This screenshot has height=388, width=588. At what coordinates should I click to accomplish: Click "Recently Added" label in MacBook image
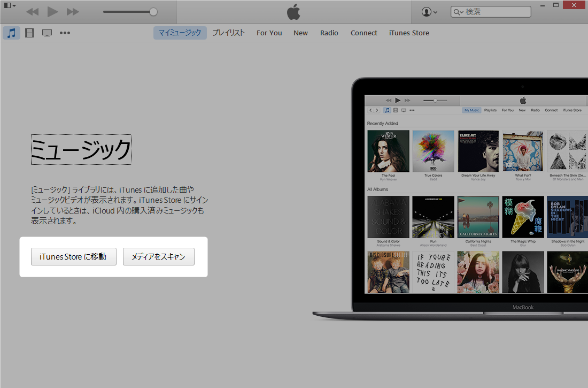point(383,123)
